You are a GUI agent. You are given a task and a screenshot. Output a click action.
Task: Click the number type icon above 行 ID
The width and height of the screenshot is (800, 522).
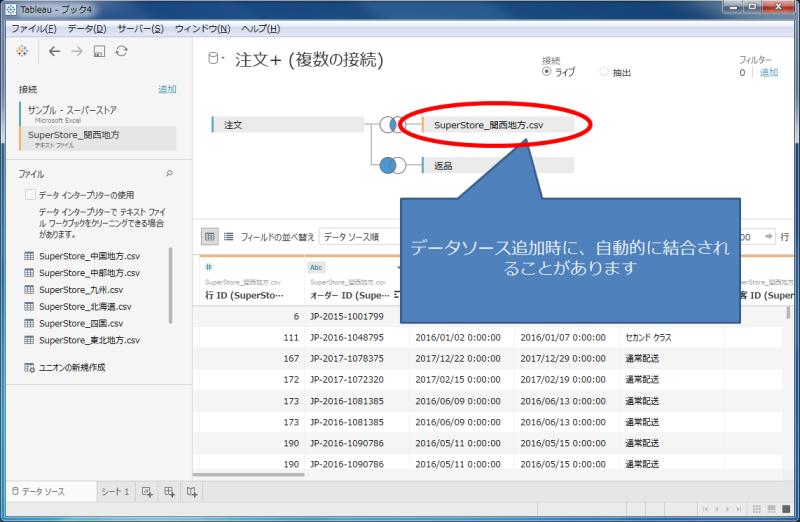click(209, 267)
